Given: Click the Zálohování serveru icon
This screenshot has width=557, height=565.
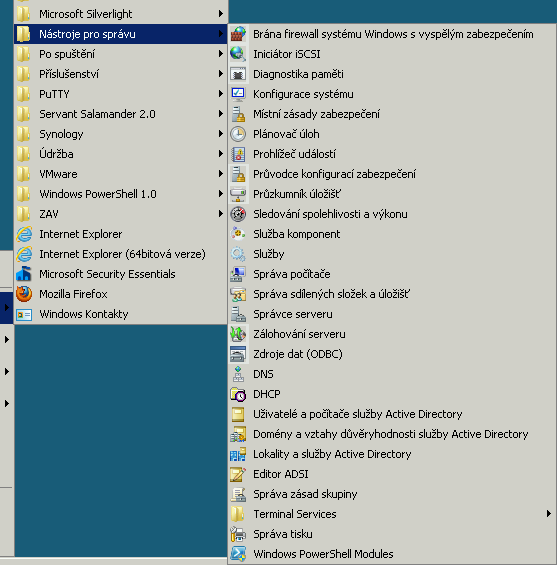Looking at the screenshot, I should tap(238, 334).
